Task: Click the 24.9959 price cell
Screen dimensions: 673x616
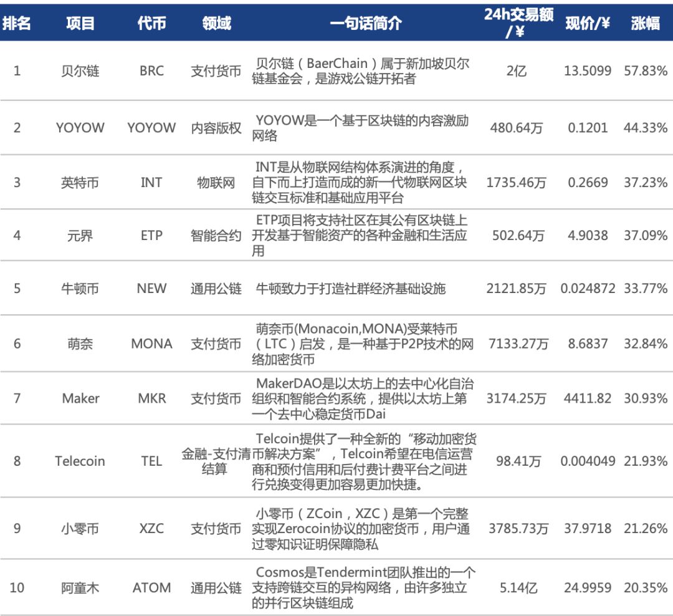Action: [x=588, y=587]
